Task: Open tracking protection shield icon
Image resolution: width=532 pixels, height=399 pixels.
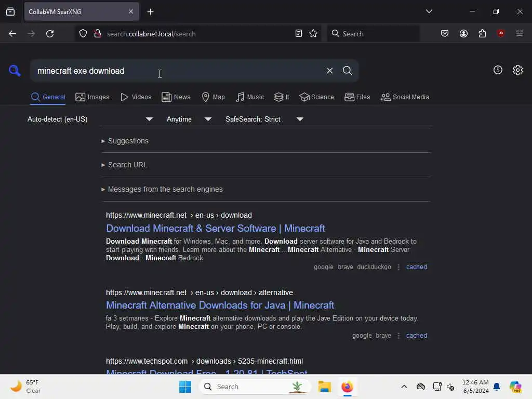Action: [83, 34]
